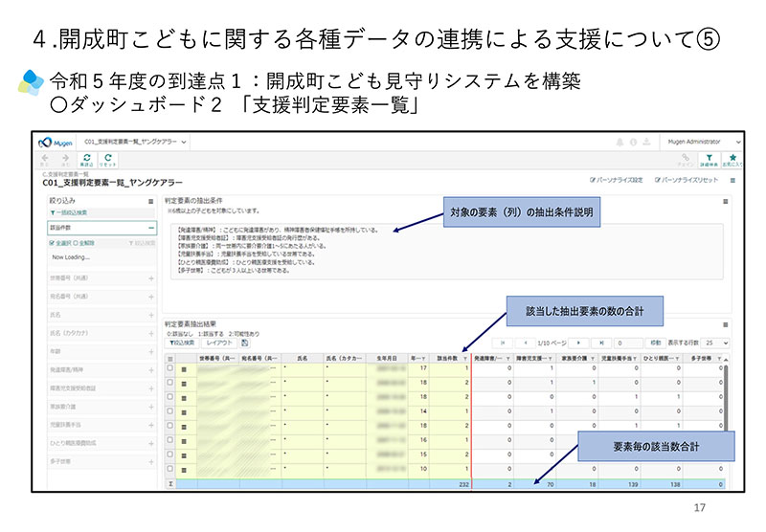This screenshot has width=766, height=532.
Task: Click the 移動 page jump button
Action: point(655,343)
